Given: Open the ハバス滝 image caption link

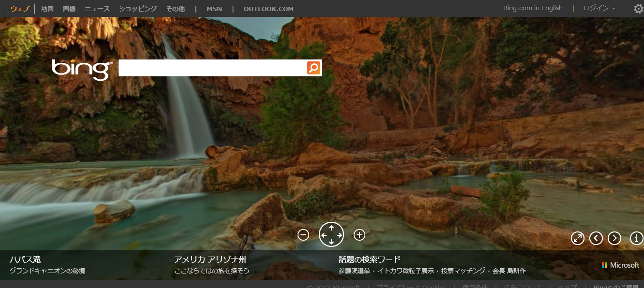Looking at the screenshot, I should [25, 259].
